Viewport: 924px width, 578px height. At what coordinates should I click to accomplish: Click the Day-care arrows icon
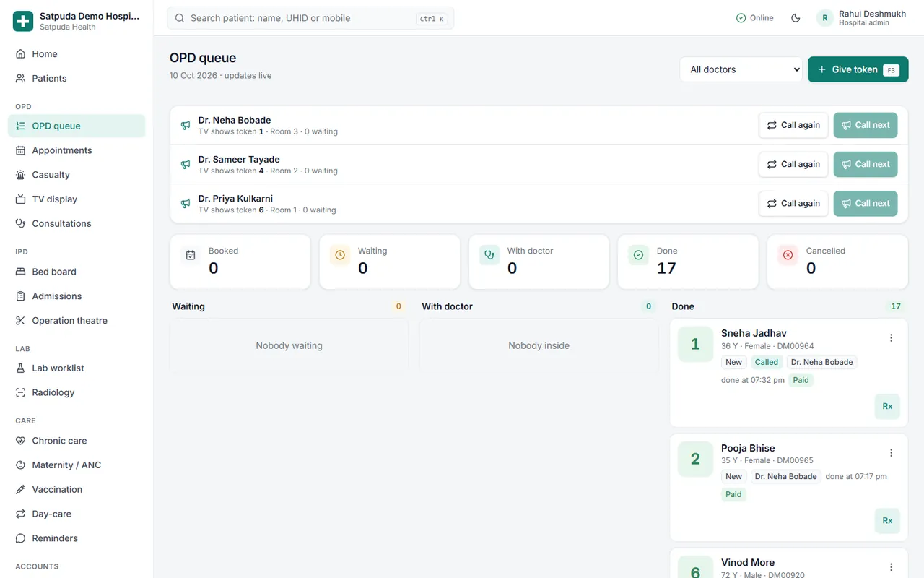(x=20, y=514)
